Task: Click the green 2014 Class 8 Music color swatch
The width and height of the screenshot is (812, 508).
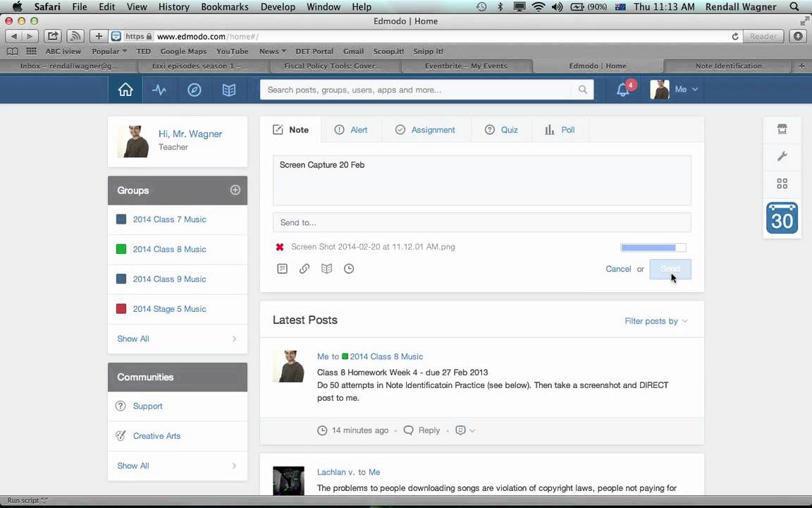Action: coord(121,249)
